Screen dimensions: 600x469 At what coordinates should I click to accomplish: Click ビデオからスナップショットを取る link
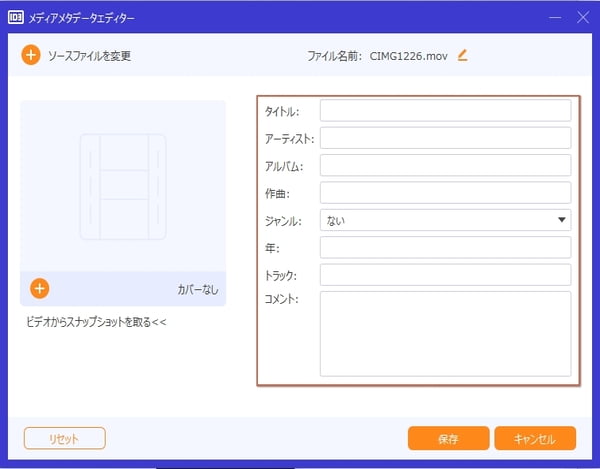click(x=96, y=322)
